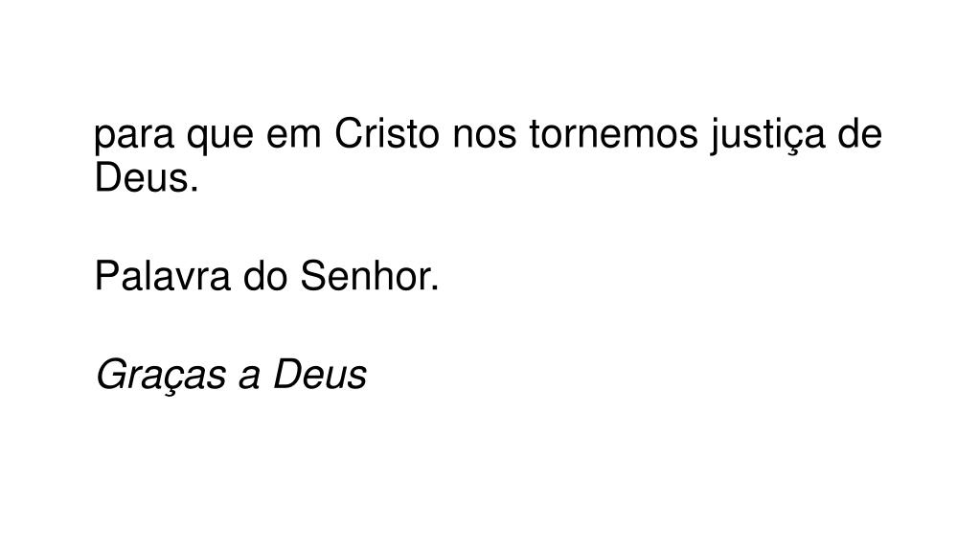The image size is (980, 551).
Task: Click the period after "Senhor"
Action: click(434, 287)
